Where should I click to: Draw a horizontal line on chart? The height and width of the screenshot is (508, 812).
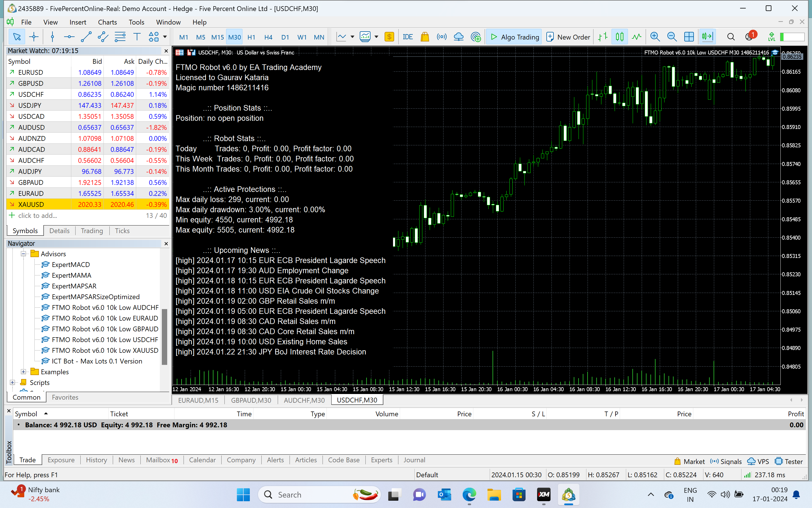[x=69, y=37]
